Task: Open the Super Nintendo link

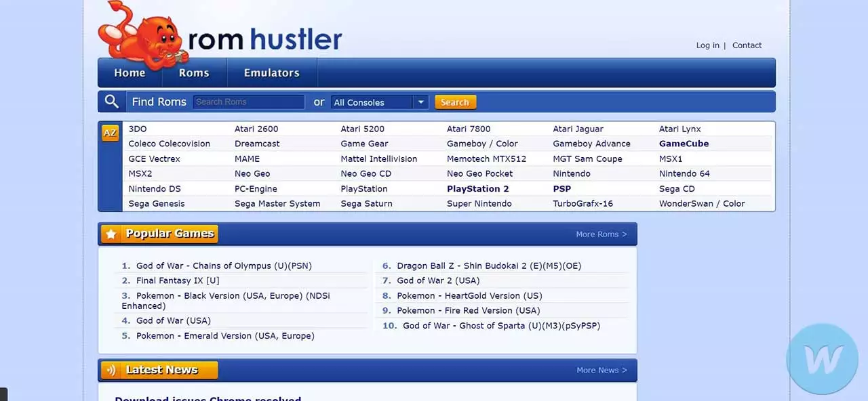Action: click(479, 203)
